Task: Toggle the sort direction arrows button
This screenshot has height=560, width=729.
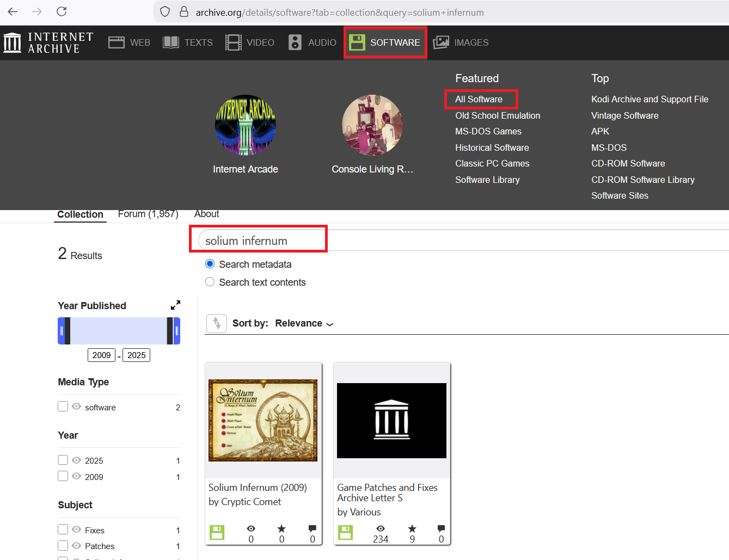Action: tap(217, 323)
